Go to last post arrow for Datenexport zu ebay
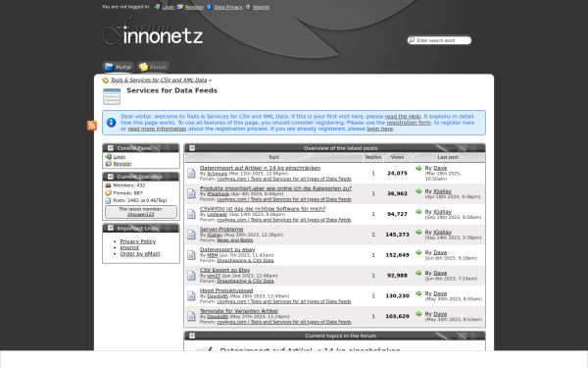The height and width of the screenshot is (368, 588). tap(418, 252)
